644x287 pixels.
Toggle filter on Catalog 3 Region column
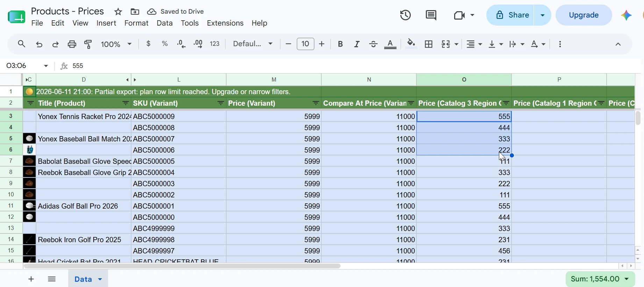[x=506, y=103]
